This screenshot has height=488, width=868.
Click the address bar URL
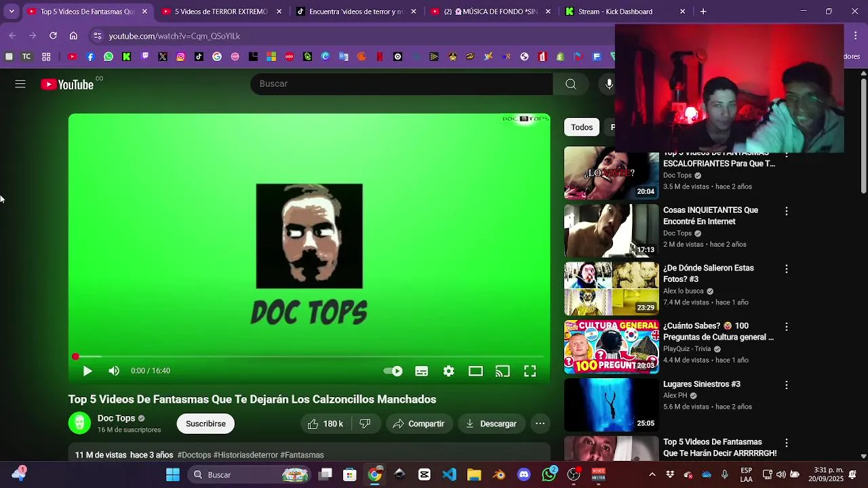pyautogui.click(x=174, y=36)
